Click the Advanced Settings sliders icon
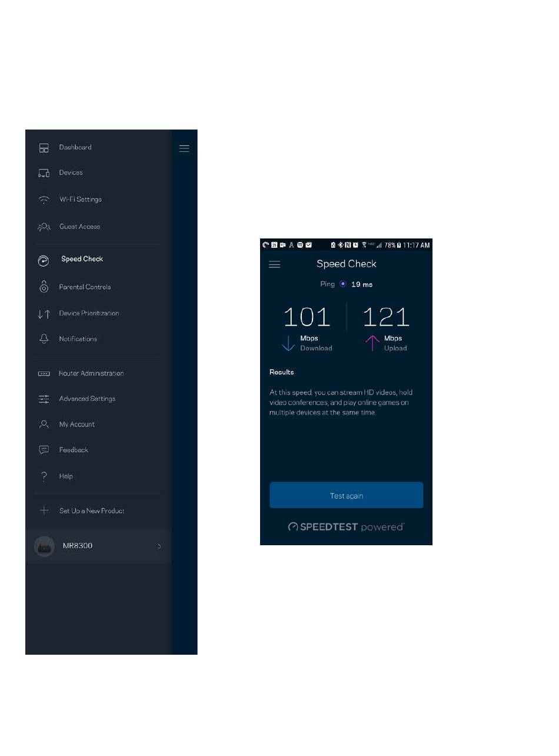 pyautogui.click(x=44, y=399)
